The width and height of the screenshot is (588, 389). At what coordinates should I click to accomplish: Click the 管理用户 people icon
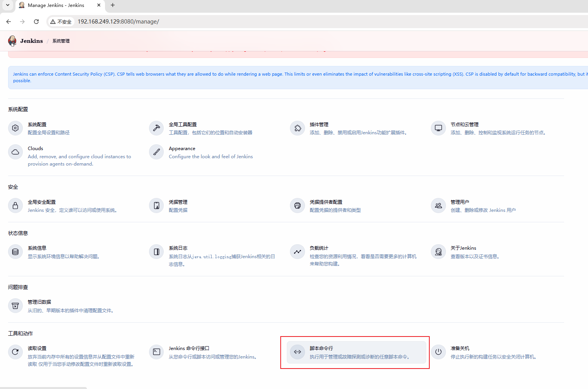(x=438, y=206)
